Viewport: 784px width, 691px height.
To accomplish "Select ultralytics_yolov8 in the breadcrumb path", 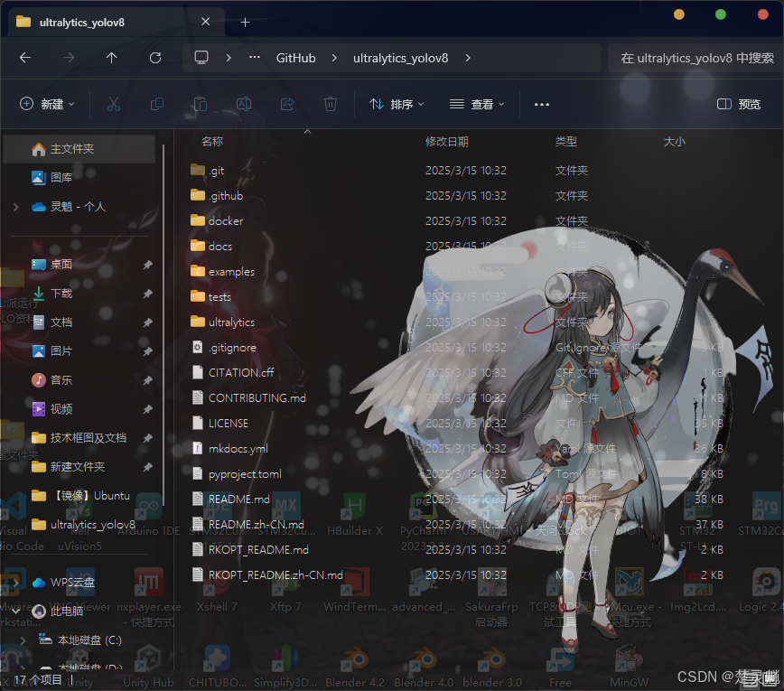I will coord(400,58).
